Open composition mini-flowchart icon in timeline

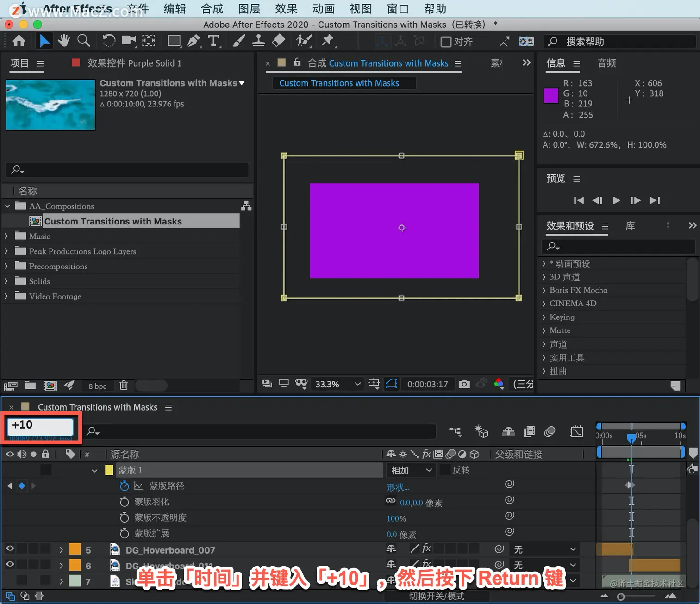tap(455, 432)
